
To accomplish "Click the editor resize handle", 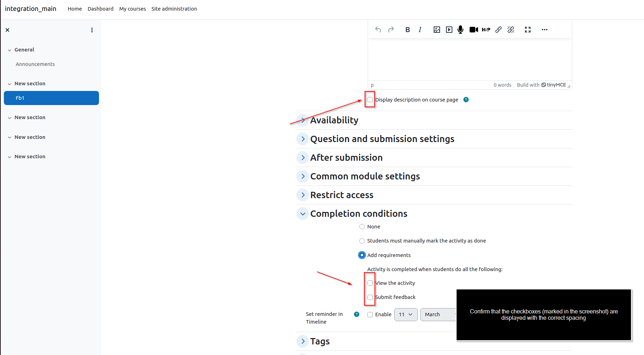I will (x=569, y=86).
